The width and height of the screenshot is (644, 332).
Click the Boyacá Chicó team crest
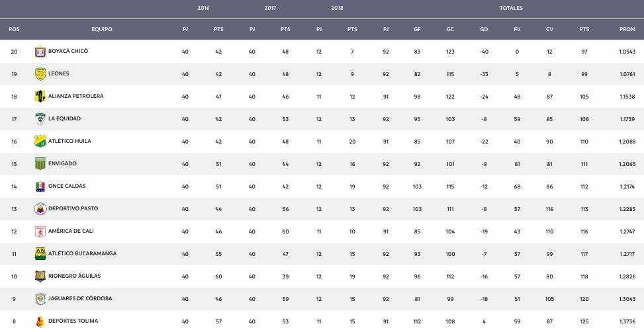(40, 52)
